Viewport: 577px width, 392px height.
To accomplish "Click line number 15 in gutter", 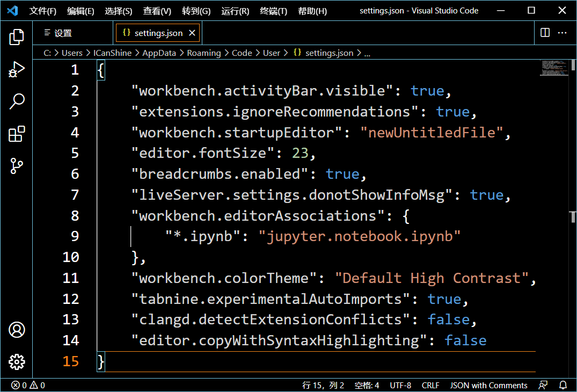I will click(x=71, y=361).
